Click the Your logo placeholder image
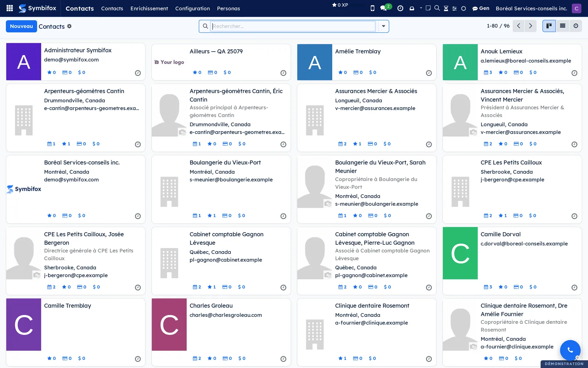 click(169, 62)
